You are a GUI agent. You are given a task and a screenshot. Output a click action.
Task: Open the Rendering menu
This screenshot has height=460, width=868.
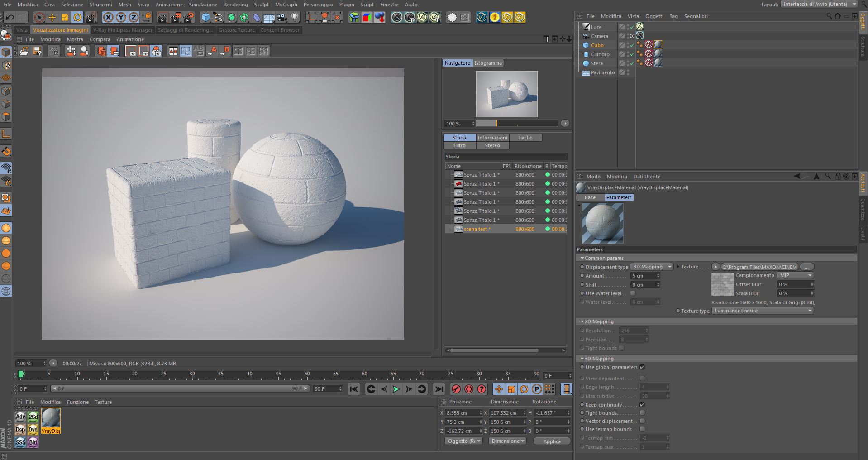click(235, 5)
